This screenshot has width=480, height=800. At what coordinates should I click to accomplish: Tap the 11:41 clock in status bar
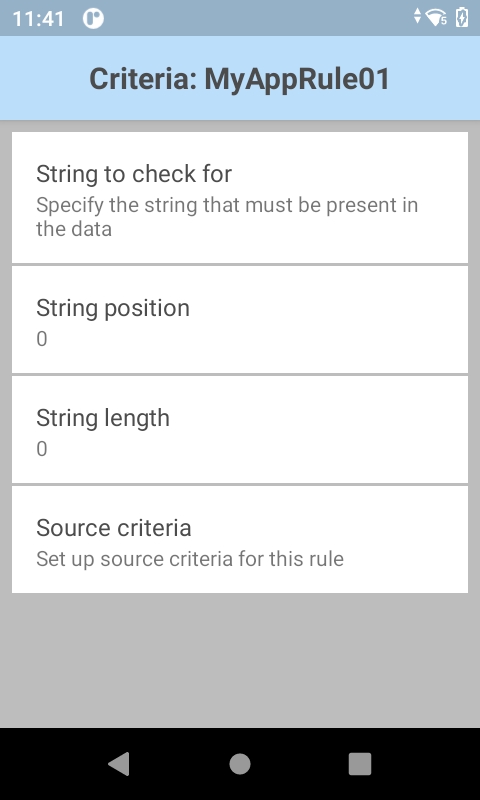tap(38, 19)
